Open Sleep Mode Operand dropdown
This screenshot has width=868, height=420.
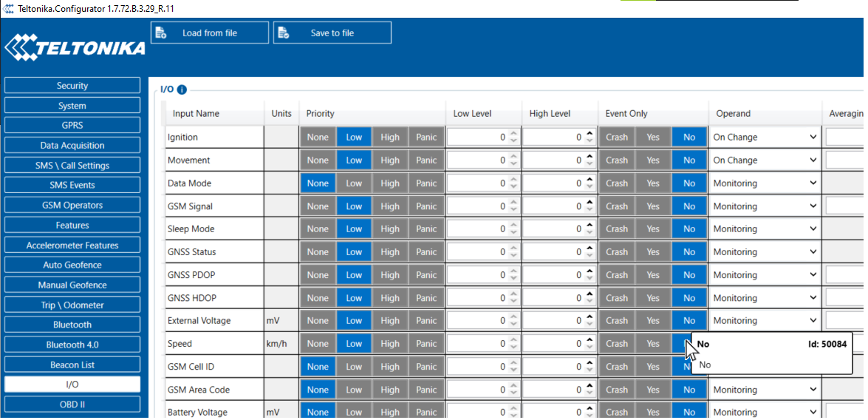point(765,228)
